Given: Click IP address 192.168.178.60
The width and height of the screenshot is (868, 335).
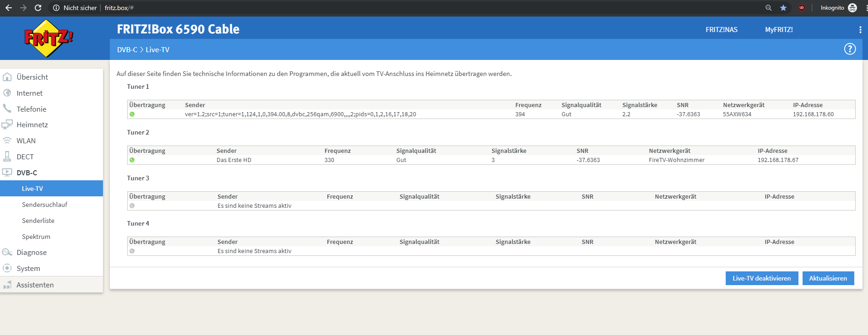Looking at the screenshot, I should click(x=813, y=114).
